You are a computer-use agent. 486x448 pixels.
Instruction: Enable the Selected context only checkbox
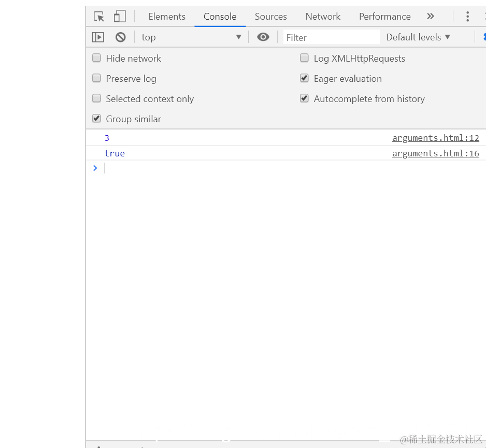point(97,98)
